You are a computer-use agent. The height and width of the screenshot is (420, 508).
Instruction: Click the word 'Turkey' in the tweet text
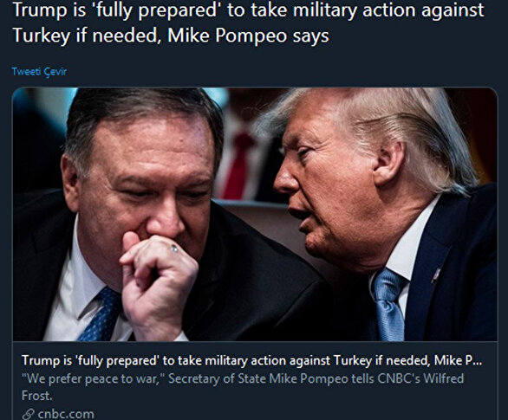(x=41, y=36)
